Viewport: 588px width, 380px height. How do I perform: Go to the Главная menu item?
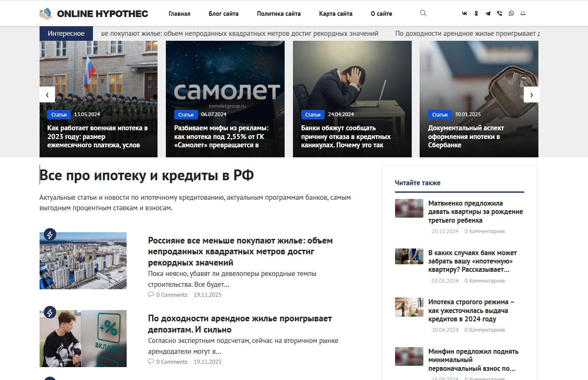(x=180, y=14)
